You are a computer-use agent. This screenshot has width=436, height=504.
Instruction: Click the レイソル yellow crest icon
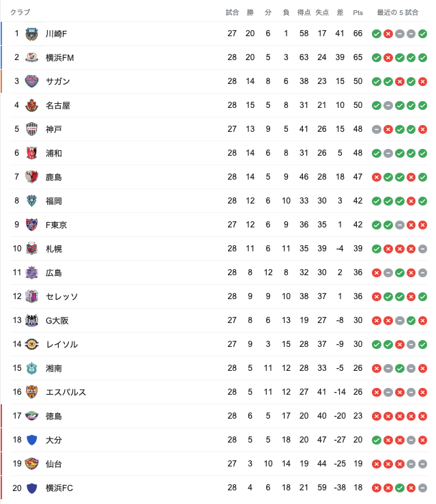click(31, 344)
